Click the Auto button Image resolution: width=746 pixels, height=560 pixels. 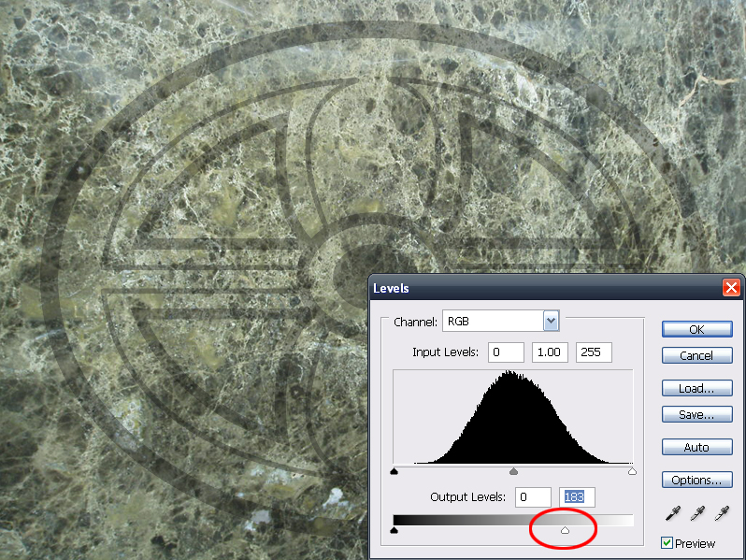pyautogui.click(x=697, y=447)
